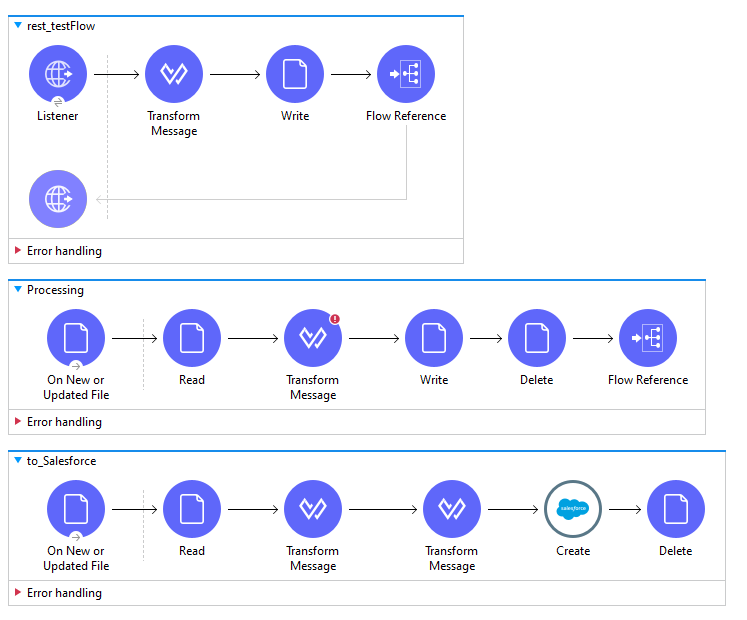Select the faded HTTP response globe icon
Screen dimensions: 747x620
(58, 199)
